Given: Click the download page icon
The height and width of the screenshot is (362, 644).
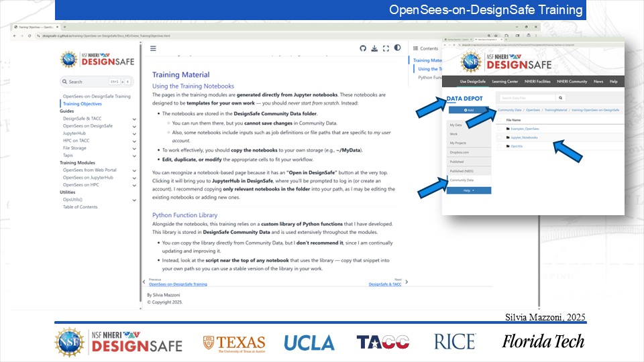Looking at the screenshot, I should pyautogui.click(x=375, y=48).
